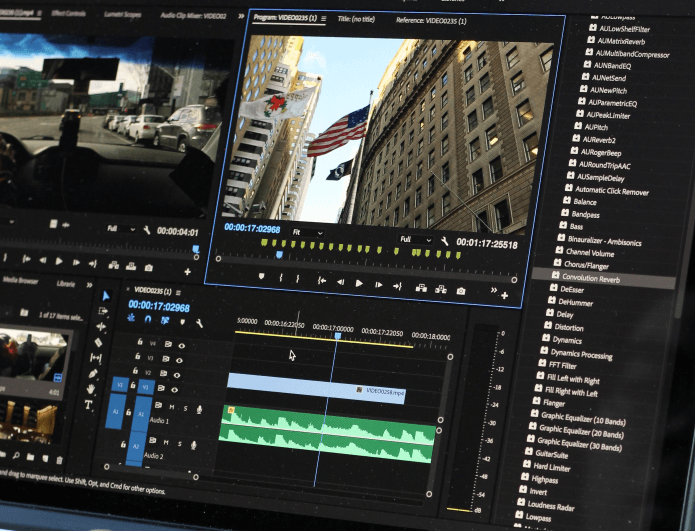Image resolution: width=695 pixels, height=531 pixels.
Task: Select the Hand tool
Action: tap(90, 389)
